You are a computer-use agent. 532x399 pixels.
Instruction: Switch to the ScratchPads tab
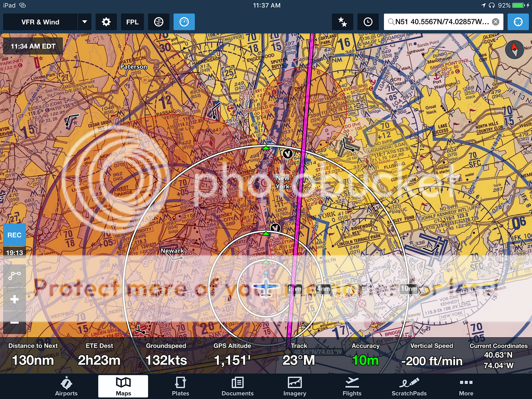click(x=409, y=386)
